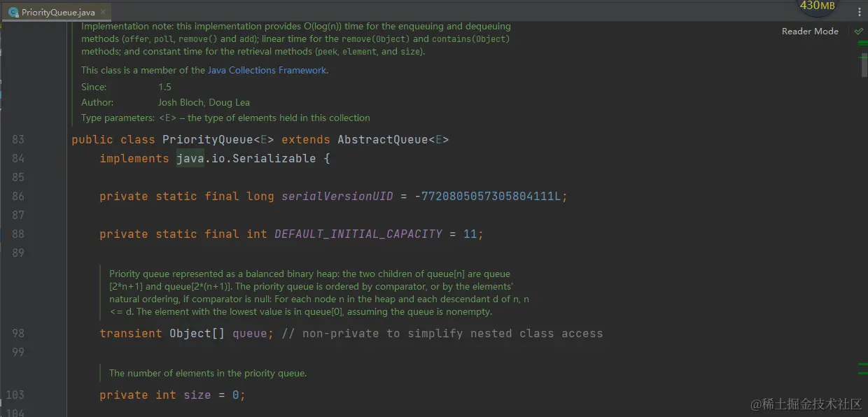This screenshot has width=868, height=417.
Task: Place cursor on class name PriorityQueue<E>
Action: pyautogui.click(x=218, y=140)
